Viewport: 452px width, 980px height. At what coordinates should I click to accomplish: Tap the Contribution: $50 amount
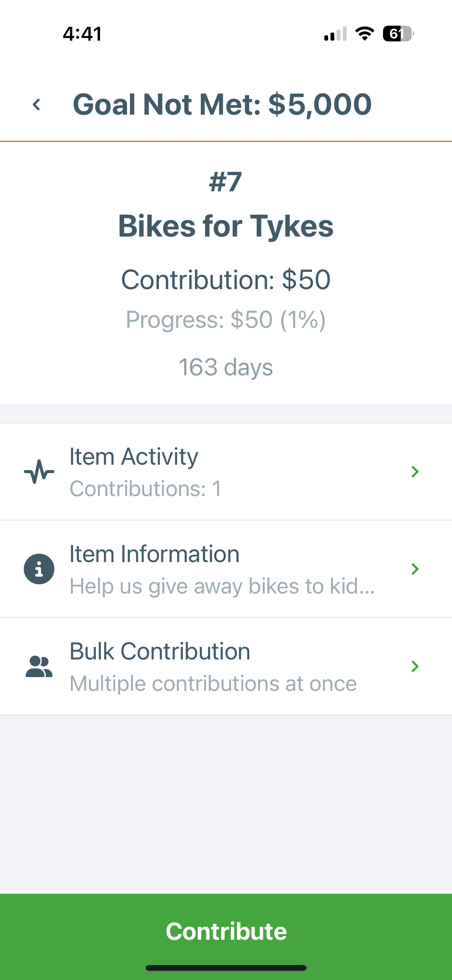(x=226, y=280)
